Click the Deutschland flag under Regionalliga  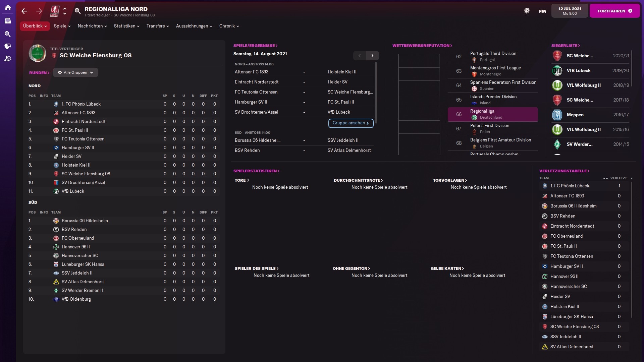[474, 118]
